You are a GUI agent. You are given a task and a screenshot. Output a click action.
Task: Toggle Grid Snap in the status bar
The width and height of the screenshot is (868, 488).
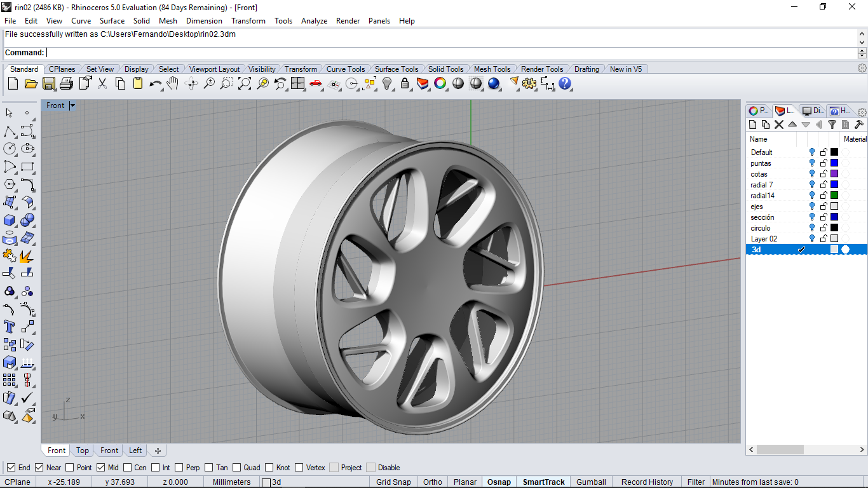pos(393,482)
